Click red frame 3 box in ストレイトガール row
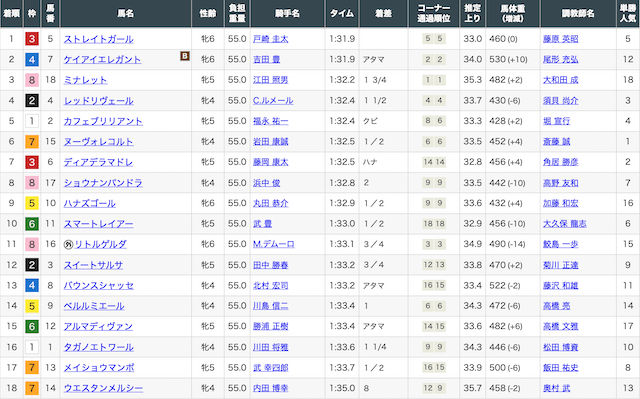640x399 pixels. 32,39
